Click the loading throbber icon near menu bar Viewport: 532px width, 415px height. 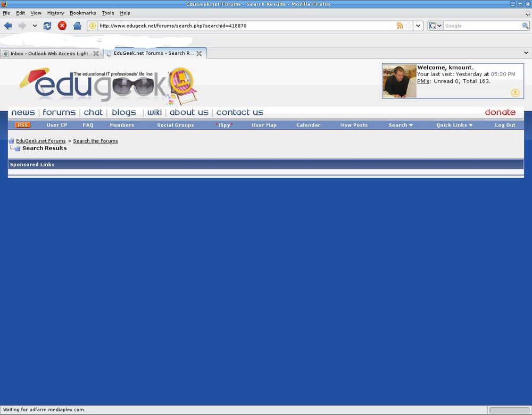tap(528, 13)
